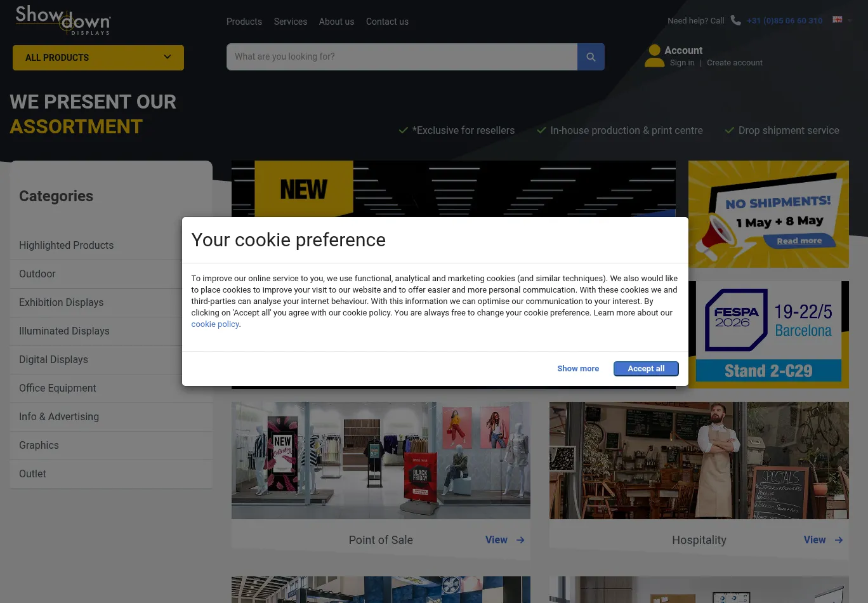Click Show more in the cookie dialog
This screenshot has height=603, width=868.
[577, 369]
